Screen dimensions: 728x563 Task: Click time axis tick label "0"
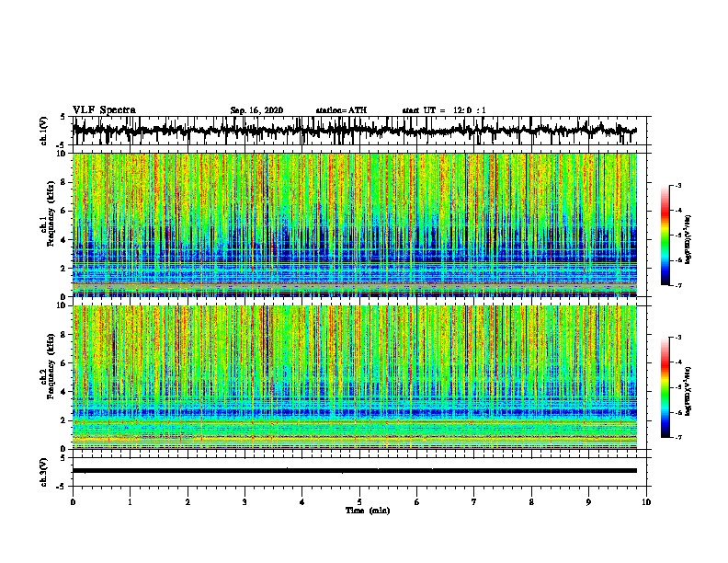tap(73, 502)
